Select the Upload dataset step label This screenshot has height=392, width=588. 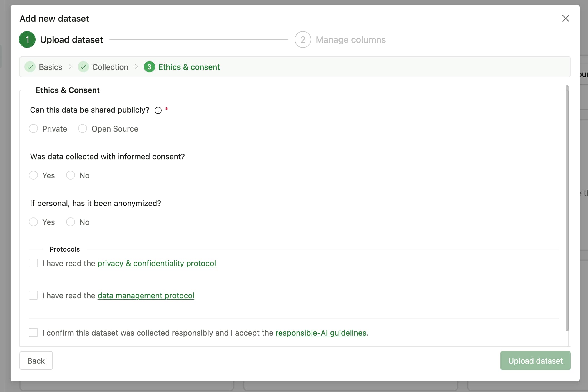pos(71,40)
